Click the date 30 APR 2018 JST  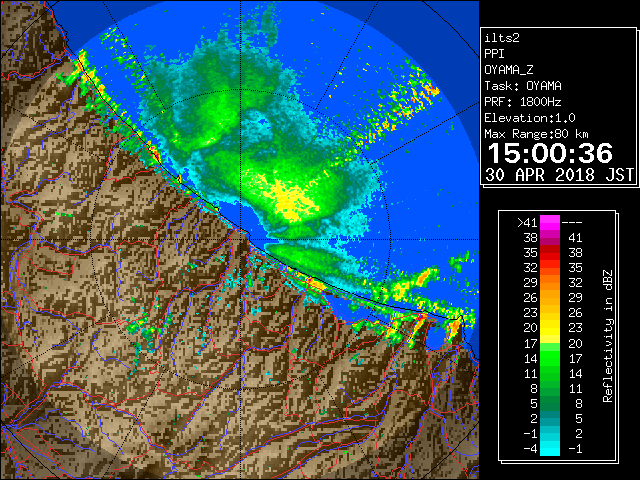click(x=559, y=175)
